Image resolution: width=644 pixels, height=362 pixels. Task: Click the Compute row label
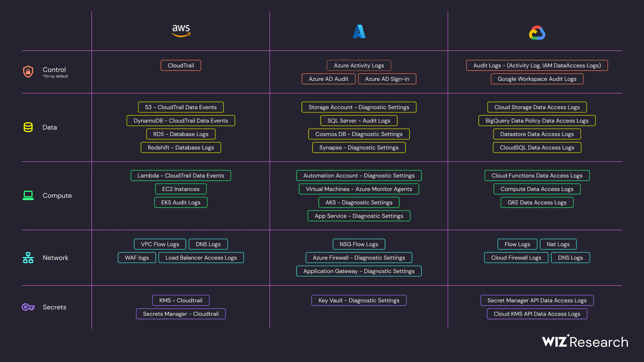pyautogui.click(x=57, y=196)
